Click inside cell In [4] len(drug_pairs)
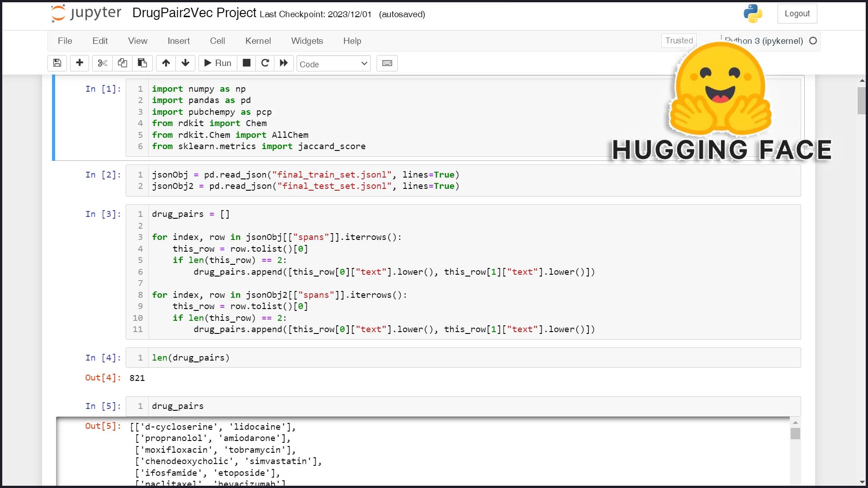Image resolution: width=868 pixels, height=488 pixels. coord(463,358)
